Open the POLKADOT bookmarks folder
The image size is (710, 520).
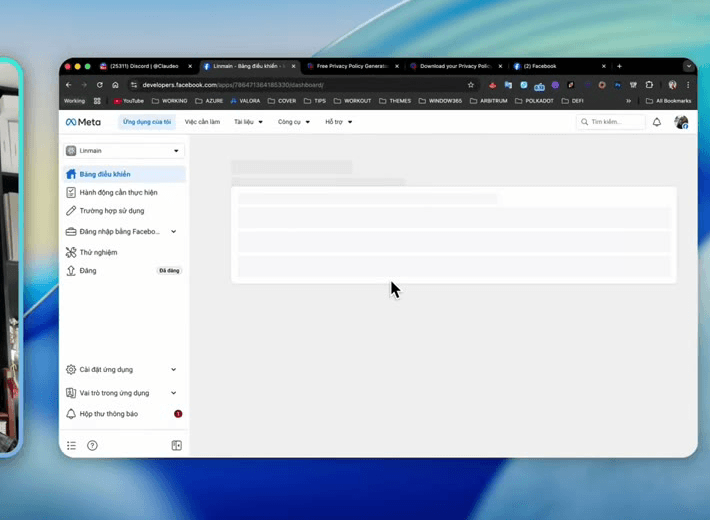[x=534, y=101]
